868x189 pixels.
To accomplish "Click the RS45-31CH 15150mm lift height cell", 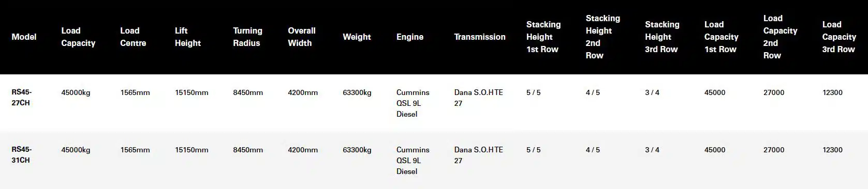I will coord(192,150).
